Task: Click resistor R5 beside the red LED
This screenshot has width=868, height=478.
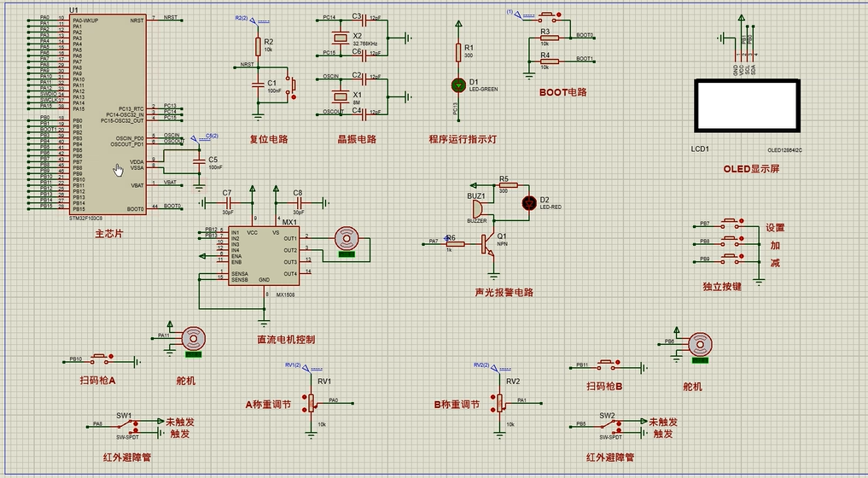Action: pyautogui.click(x=508, y=185)
